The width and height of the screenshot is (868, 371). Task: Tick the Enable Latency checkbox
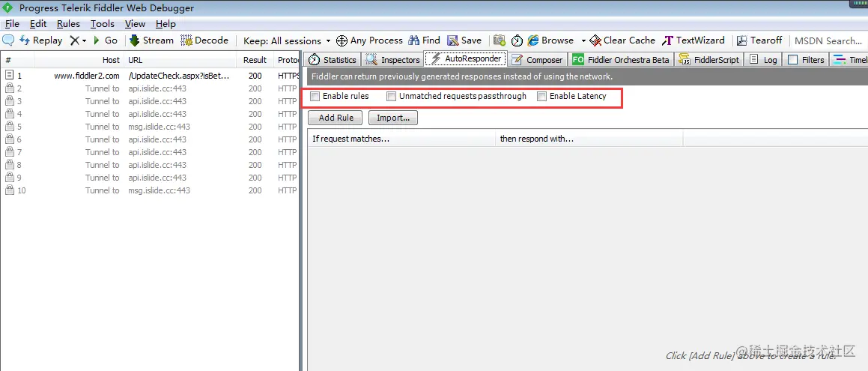pyautogui.click(x=542, y=97)
